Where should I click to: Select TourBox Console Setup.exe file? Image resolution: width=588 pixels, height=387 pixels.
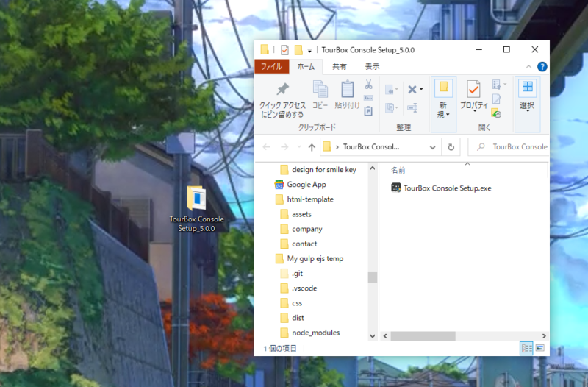(x=441, y=188)
